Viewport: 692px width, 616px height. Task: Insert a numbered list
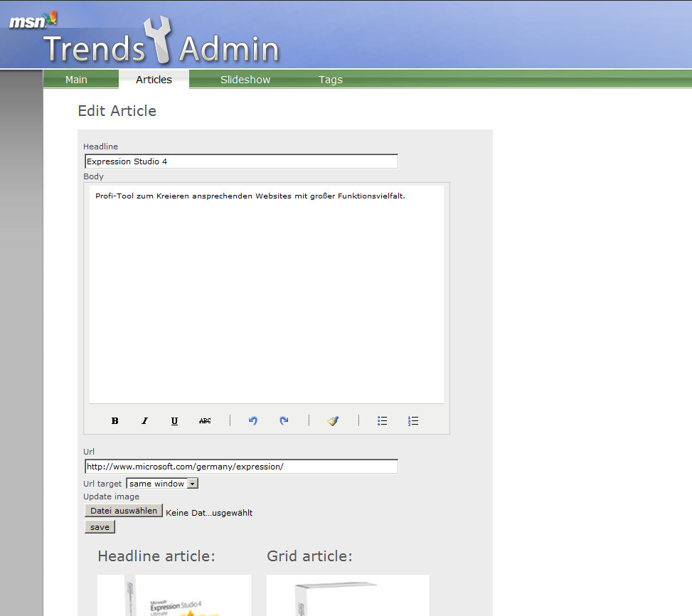(x=413, y=420)
